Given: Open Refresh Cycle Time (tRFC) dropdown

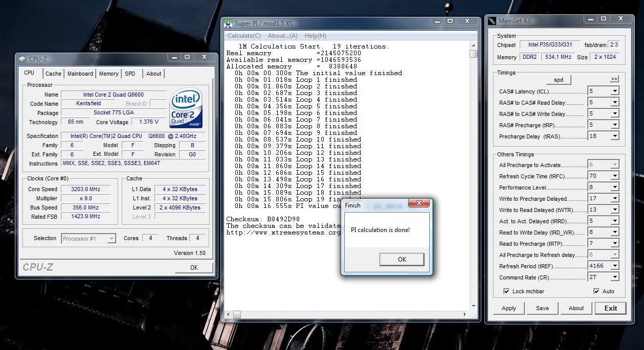Looking at the screenshot, I should click(x=615, y=176).
